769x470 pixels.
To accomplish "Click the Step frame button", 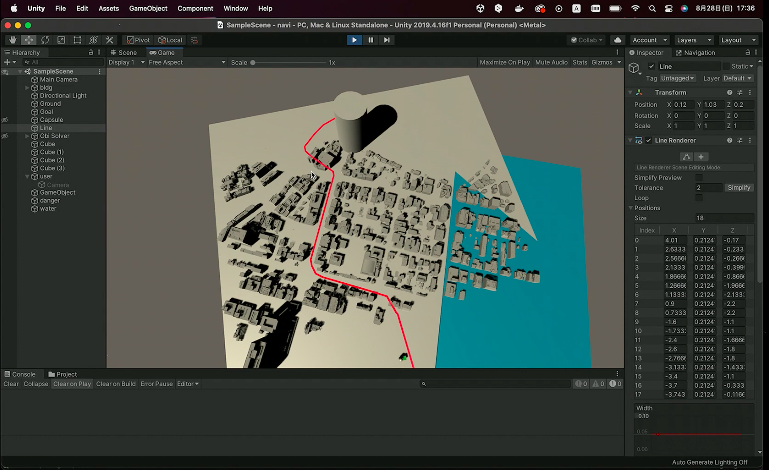I will point(386,40).
